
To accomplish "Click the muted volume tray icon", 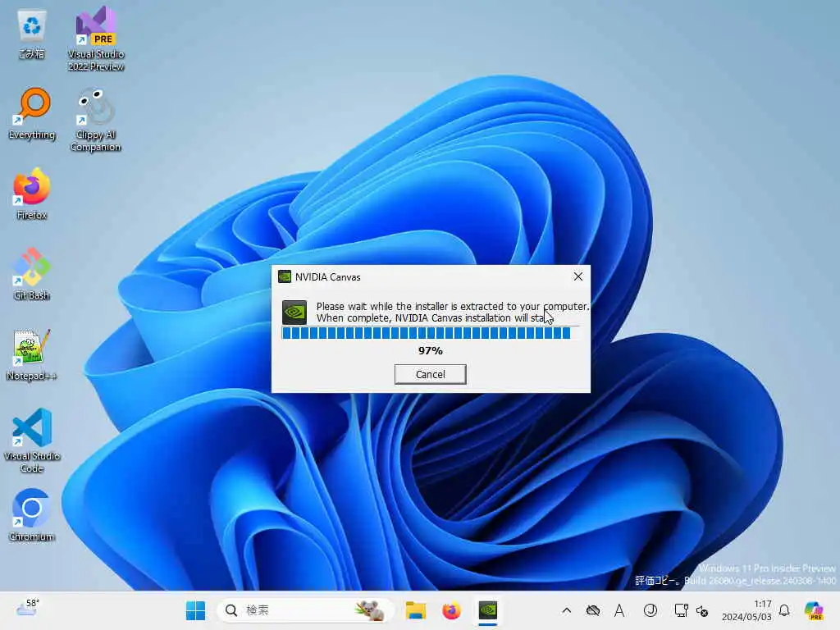I will (x=702, y=610).
